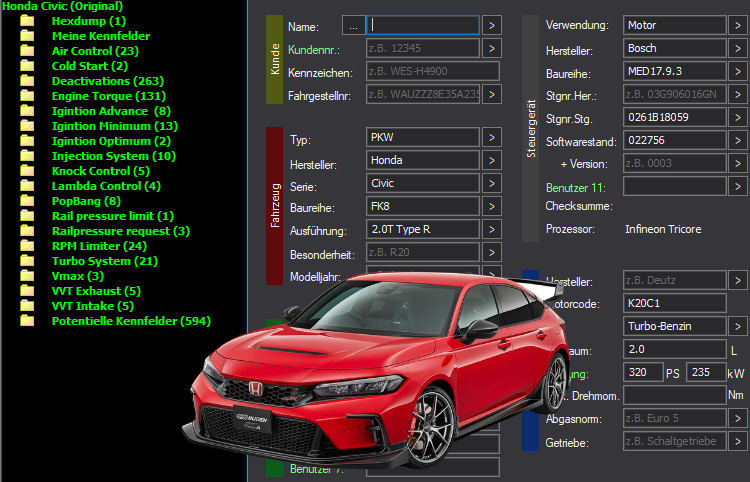750x482 pixels.
Task: Click the Railpressure request (3) folder icon
Action: [27, 230]
